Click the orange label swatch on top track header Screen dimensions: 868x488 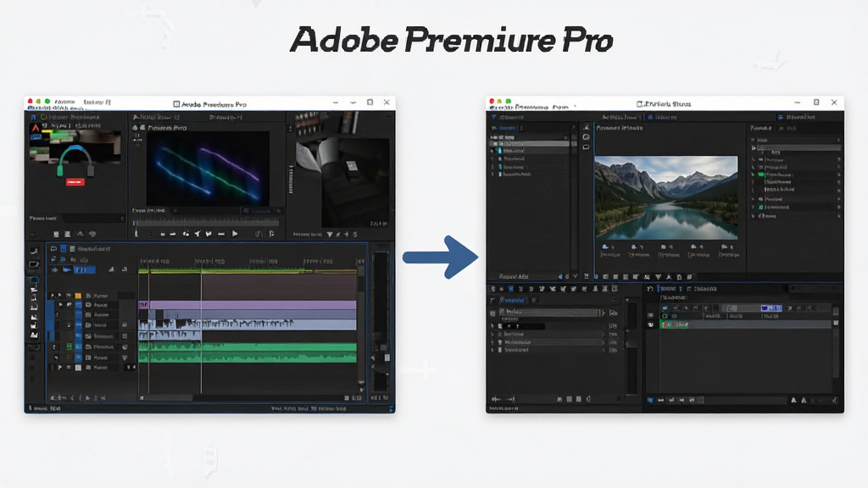[78, 296]
